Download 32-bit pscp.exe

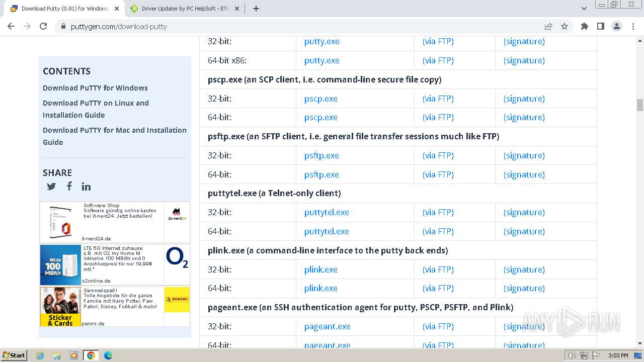[321, 99]
